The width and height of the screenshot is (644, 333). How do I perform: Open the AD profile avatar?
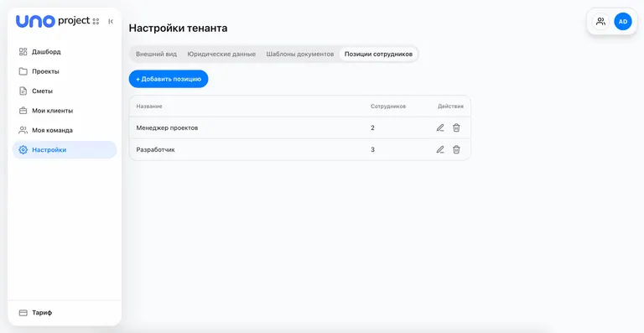623,21
